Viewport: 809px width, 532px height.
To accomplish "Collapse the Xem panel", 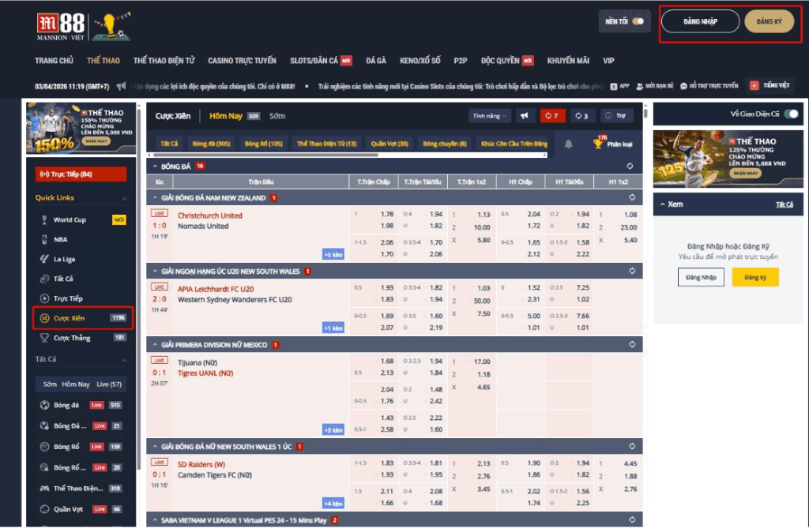I will [x=663, y=204].
